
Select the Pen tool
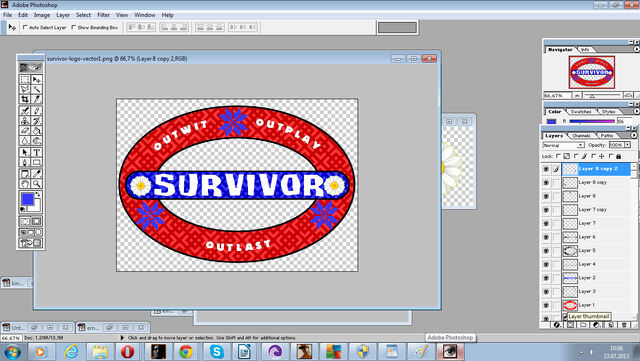24,163
